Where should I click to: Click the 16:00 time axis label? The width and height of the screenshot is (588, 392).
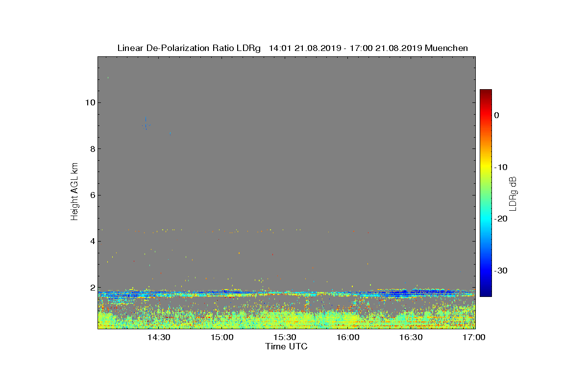(x=348, y=337)
